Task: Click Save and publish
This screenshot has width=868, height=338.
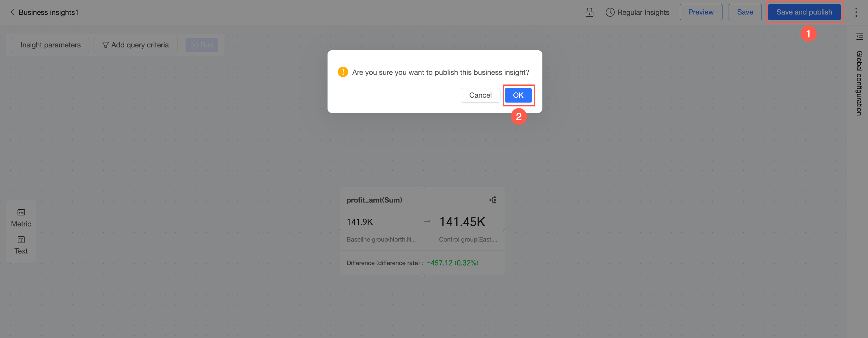Action: coord(804,12)
